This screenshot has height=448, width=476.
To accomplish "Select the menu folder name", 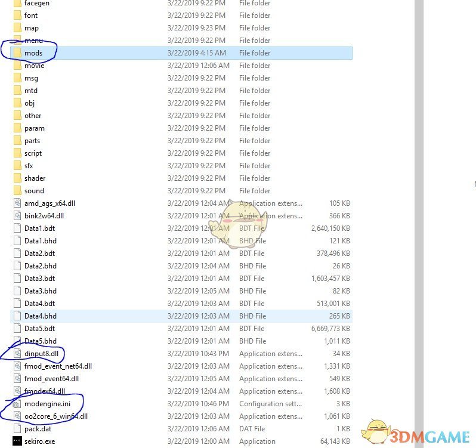I will [33, 41].
